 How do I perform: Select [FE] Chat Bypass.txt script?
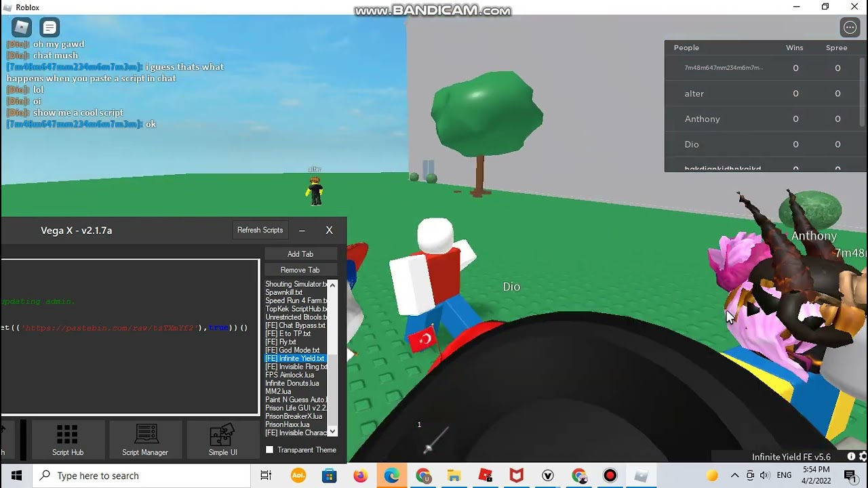click(x=296, y=325)
